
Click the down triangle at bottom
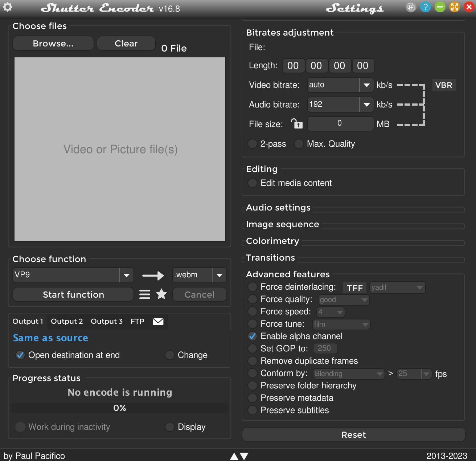click(244, 456)
